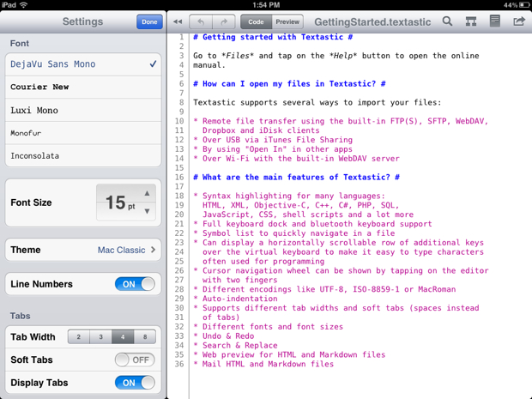The height and width of the screenshot is (399, 532).
Task: Tap the share/export icon
Action: tap(519, 21)
